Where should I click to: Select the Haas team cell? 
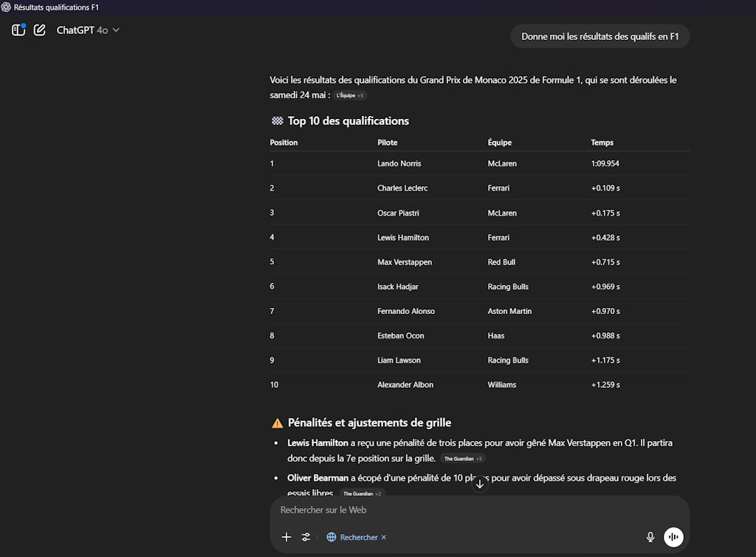pyautogui.click(x=495, y=335)
